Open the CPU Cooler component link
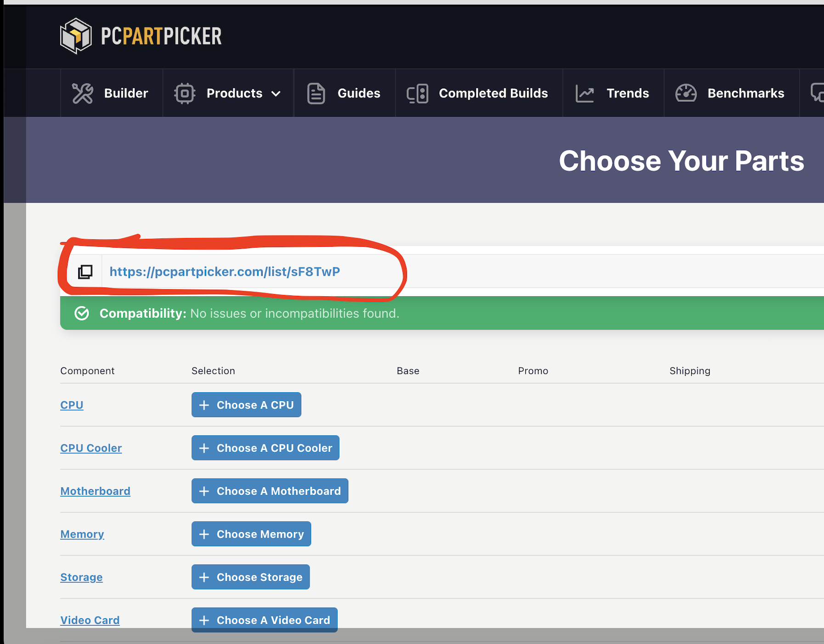 (91, 448)
